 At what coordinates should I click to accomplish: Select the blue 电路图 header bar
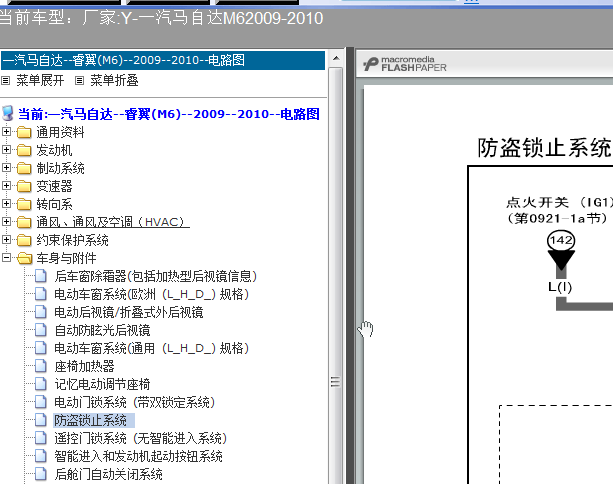(163, 60)
